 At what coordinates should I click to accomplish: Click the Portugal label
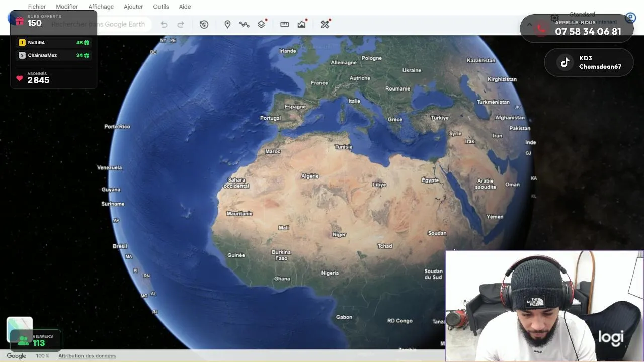point(271,118)
